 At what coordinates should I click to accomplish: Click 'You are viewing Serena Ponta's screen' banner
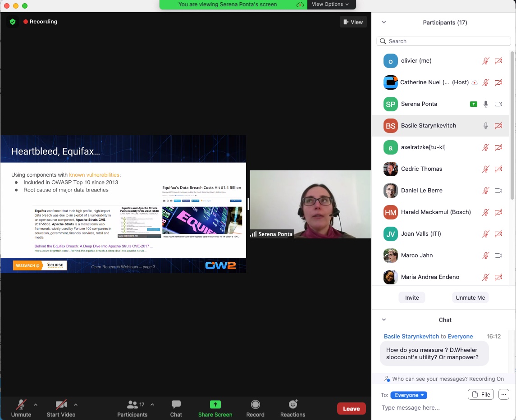[x=228, y=4]
